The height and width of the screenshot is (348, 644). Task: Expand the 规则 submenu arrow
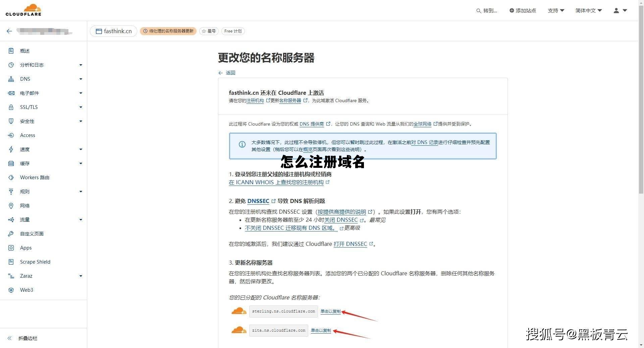81,192
